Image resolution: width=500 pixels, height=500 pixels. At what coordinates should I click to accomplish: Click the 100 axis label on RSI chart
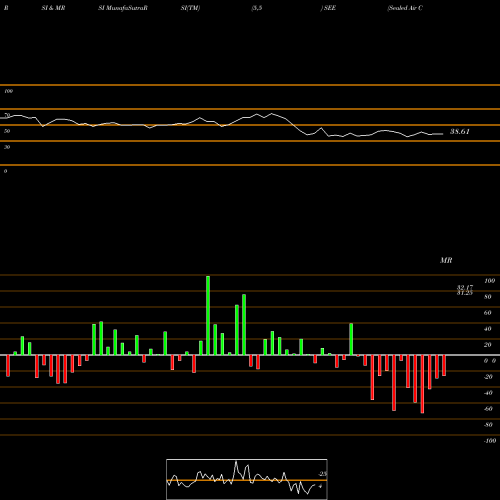(x=8, y=91)
